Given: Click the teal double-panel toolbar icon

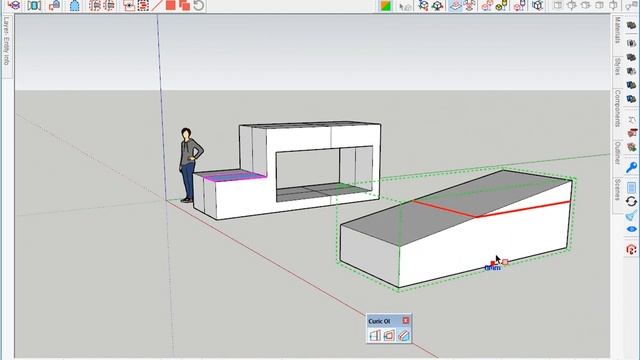Looking at the screenshot, I should pos(34,5).
